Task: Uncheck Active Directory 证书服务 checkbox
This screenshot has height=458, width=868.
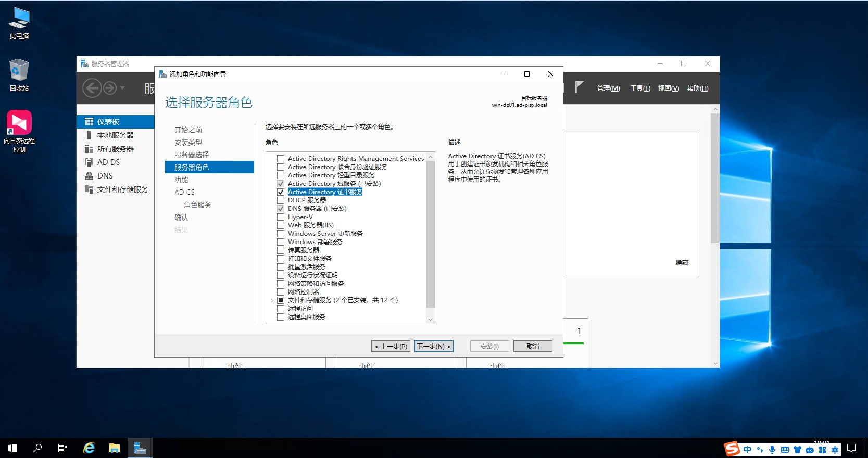Action: tap(281, 192)
